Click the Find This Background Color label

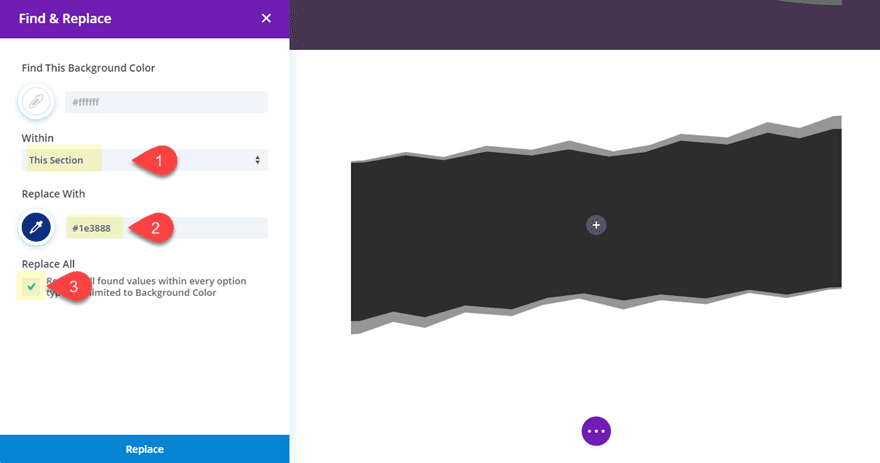[x=88, y=68]
